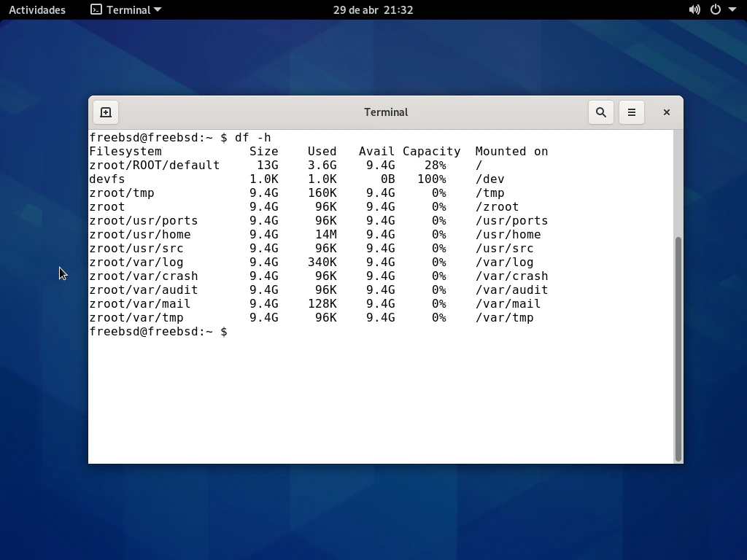The image size is (747, 560).
Task: Click the small terminal icon in top bar
Action: (x=96, y=9)
